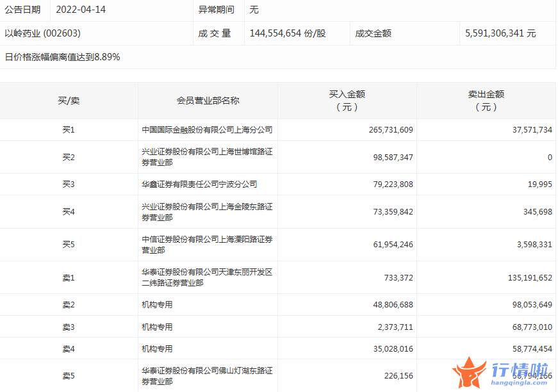This screenshot has width=558, height=392.
Task: Click turnover value 5,591,306,341 元
Action: (x=500, y=33)
